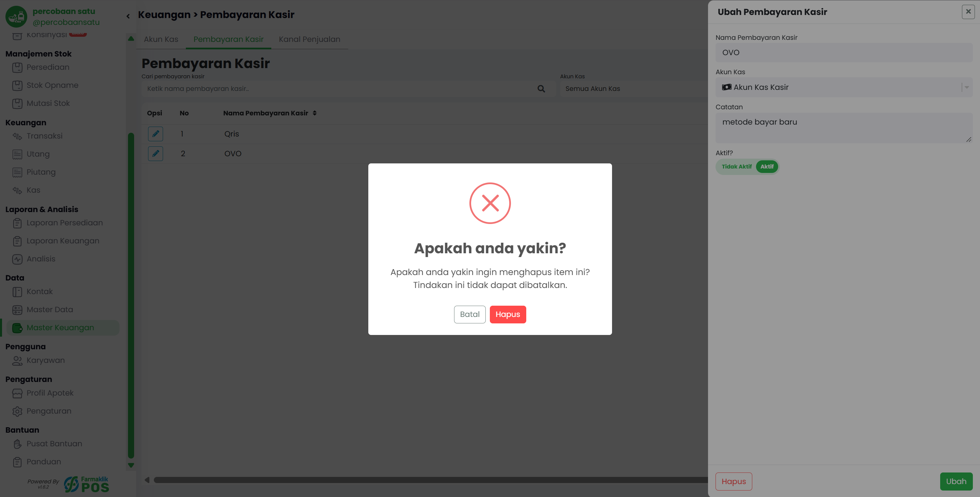The height and width of the screenshot is (497, 980).
Task: Switch to Akun Kas tab
Action: (161, 39)
